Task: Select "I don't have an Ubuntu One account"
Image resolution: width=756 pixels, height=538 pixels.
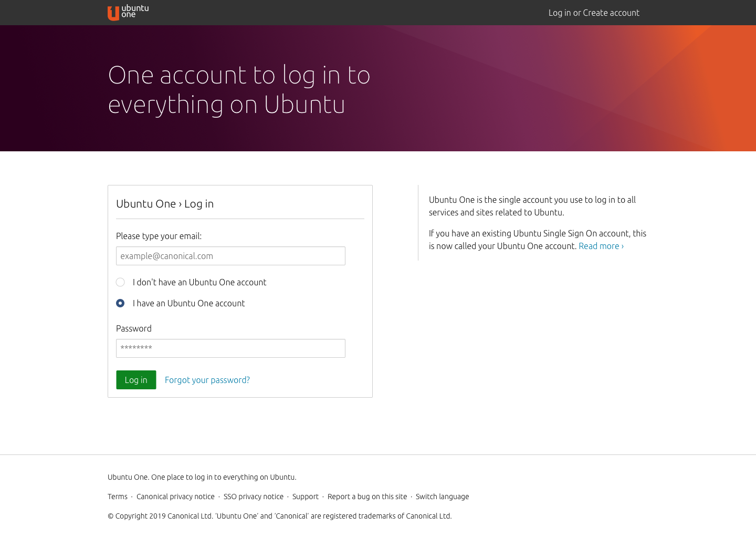Action: pyautogui.click(x=120, y=282)
